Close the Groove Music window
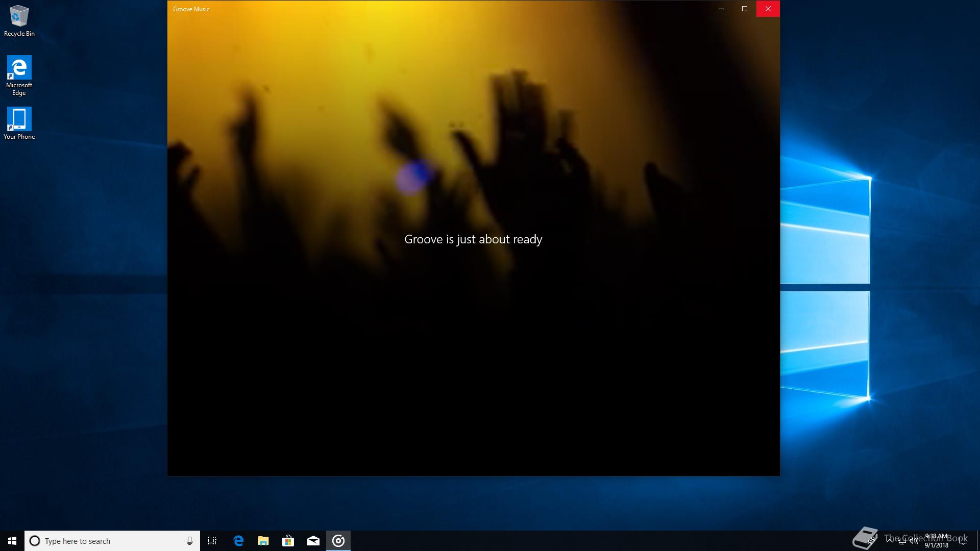980x551 pixels. (x=768, y=9)
